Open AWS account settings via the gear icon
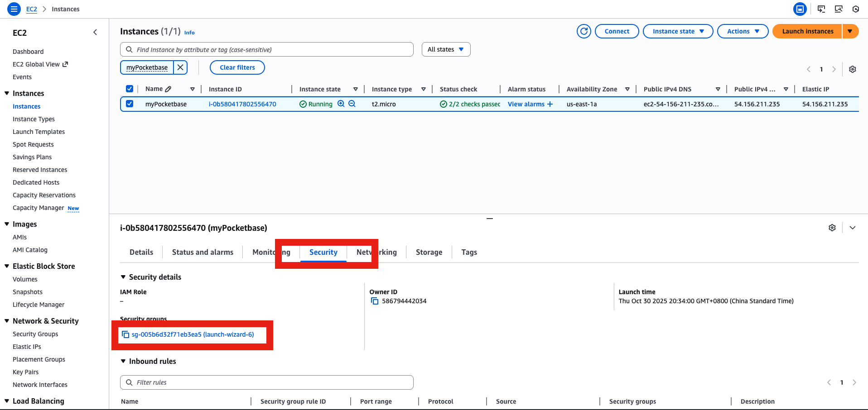Image resolution: width=868 pixels, height=410 pixels. pyautogui.click(x=856, y=9)
